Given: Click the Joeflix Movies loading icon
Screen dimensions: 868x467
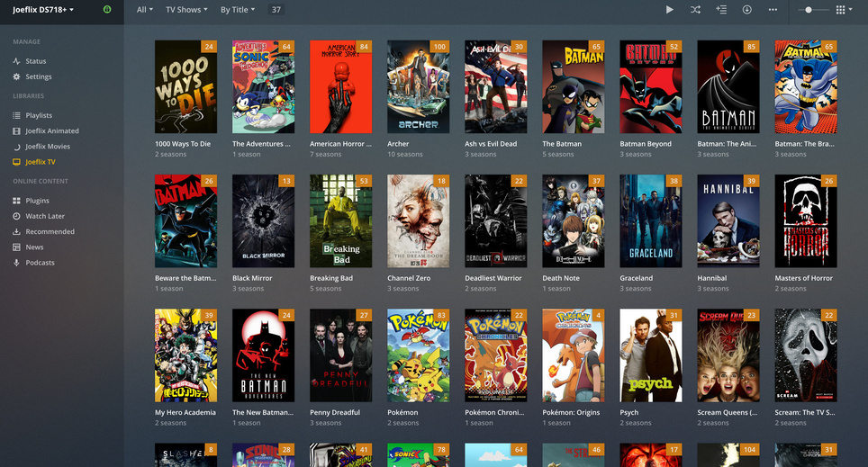Looking at the screenshot, I should pyautogui.click(x=16, y=146).
